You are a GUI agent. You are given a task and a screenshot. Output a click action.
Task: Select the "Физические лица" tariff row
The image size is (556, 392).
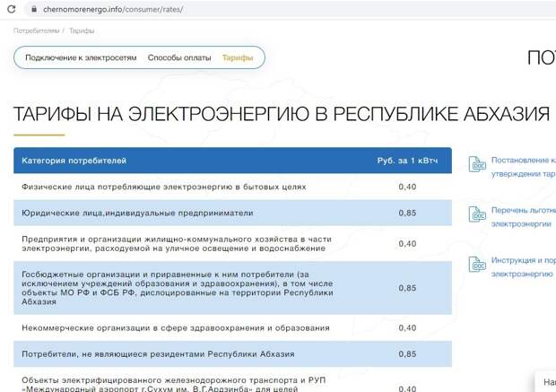point(164,187)
